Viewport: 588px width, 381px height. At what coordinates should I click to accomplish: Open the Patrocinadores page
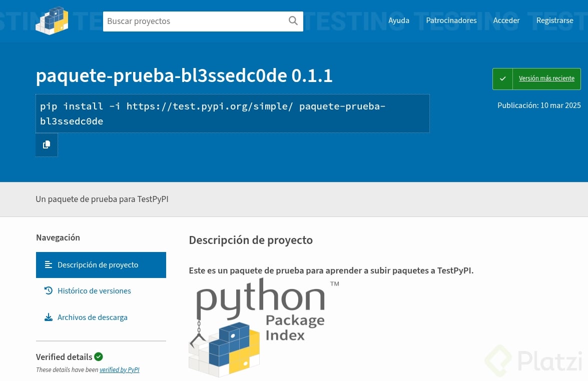click(451, 20)
